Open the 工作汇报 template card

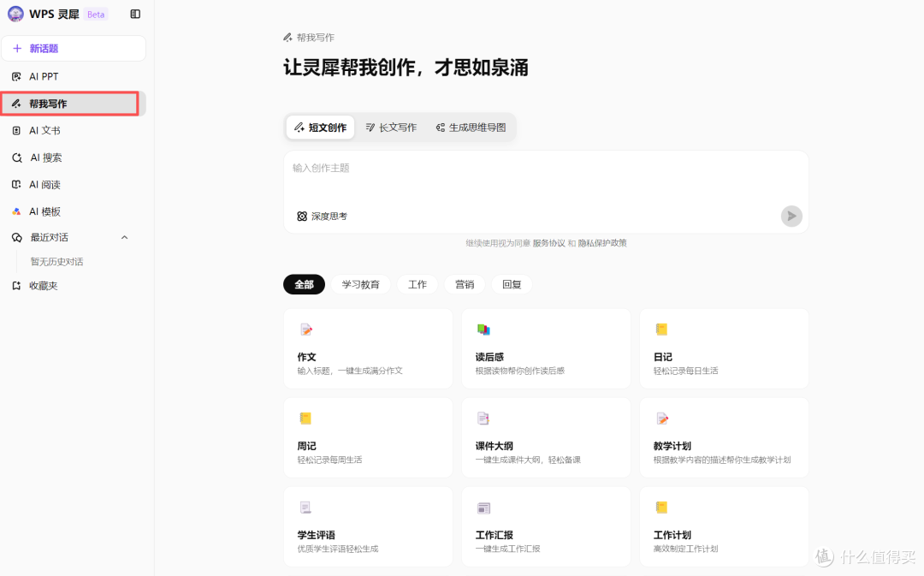[546, 526]
